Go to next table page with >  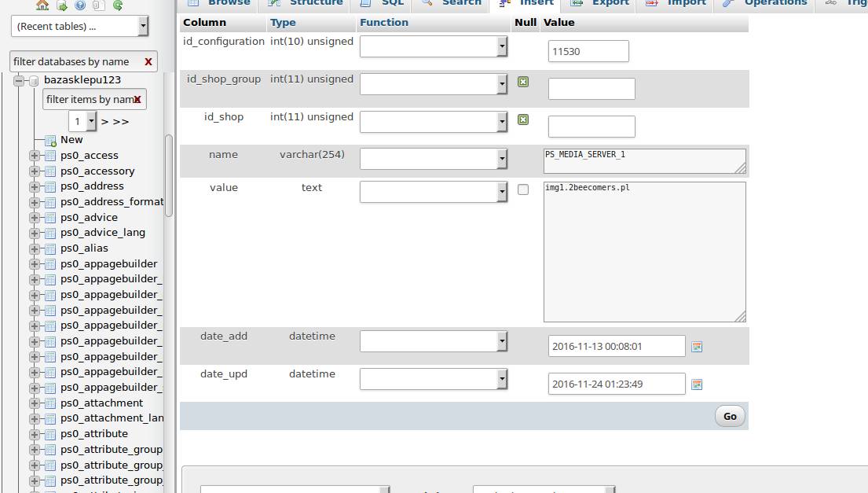(x=104, y=121)
